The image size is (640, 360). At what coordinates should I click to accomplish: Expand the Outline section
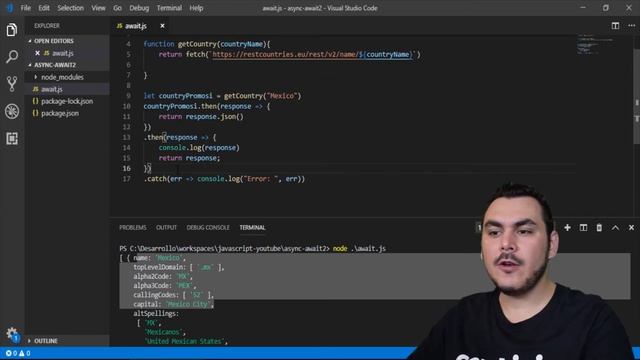pos(29,341)
